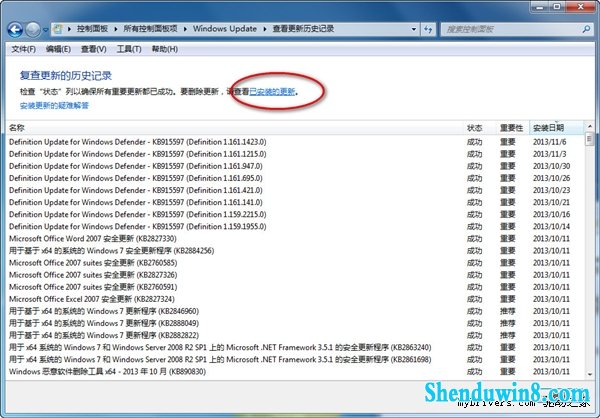600x418 pixels.
Task: Select Windows 7 update KB2888049 row
Action: click(x=295, y=323)
